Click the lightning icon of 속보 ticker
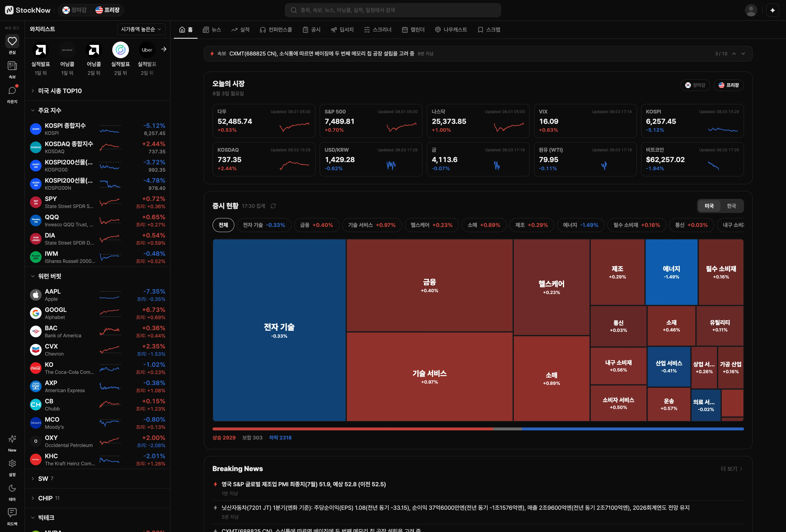The width and height of the screenshot is (786, 532). coord(212,54)
